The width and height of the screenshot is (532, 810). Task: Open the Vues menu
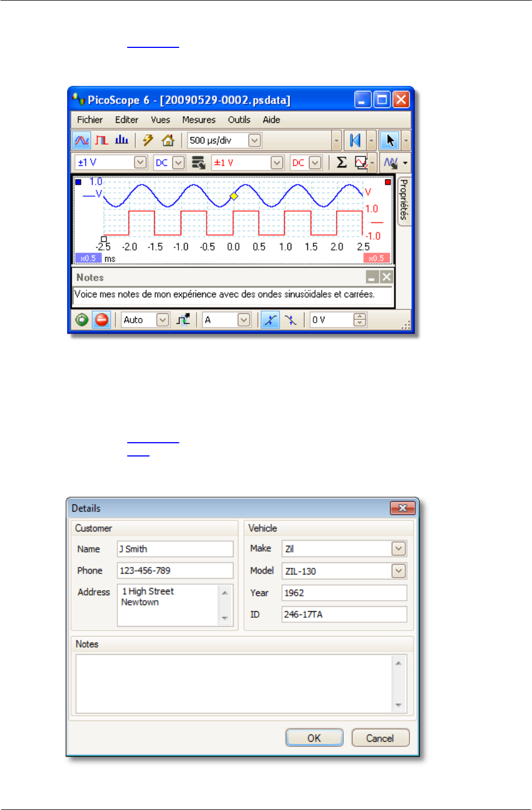tap(160, 119)
